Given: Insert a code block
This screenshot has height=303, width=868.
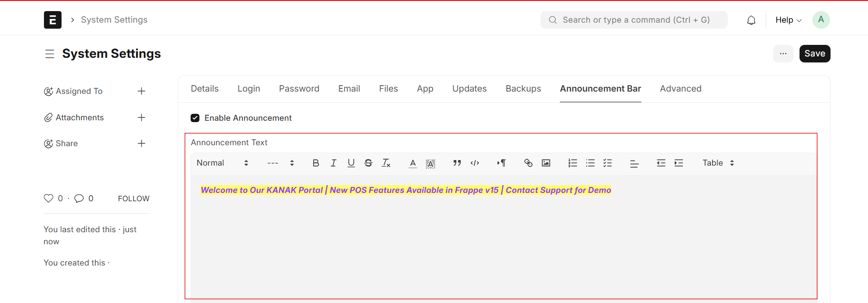Looking at the screenshot, I should pos(475,163).
